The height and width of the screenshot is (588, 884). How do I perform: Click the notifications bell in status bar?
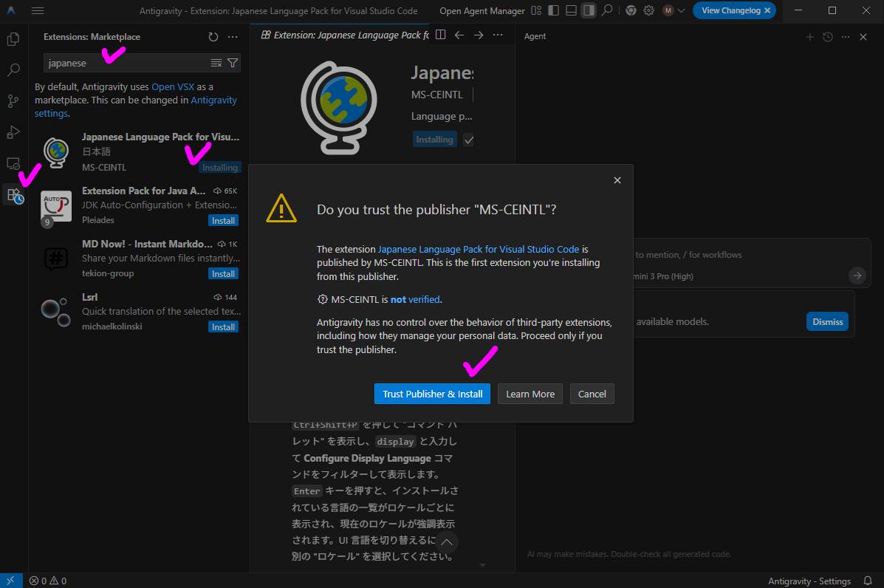(868, 581)
